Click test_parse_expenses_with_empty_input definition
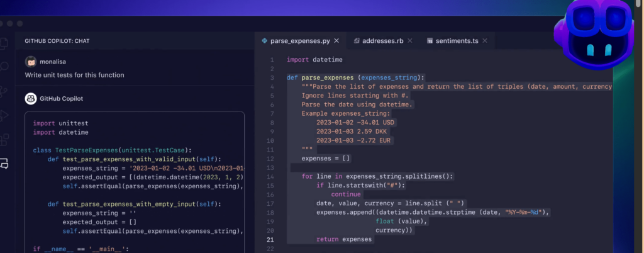 pos(135,204)
